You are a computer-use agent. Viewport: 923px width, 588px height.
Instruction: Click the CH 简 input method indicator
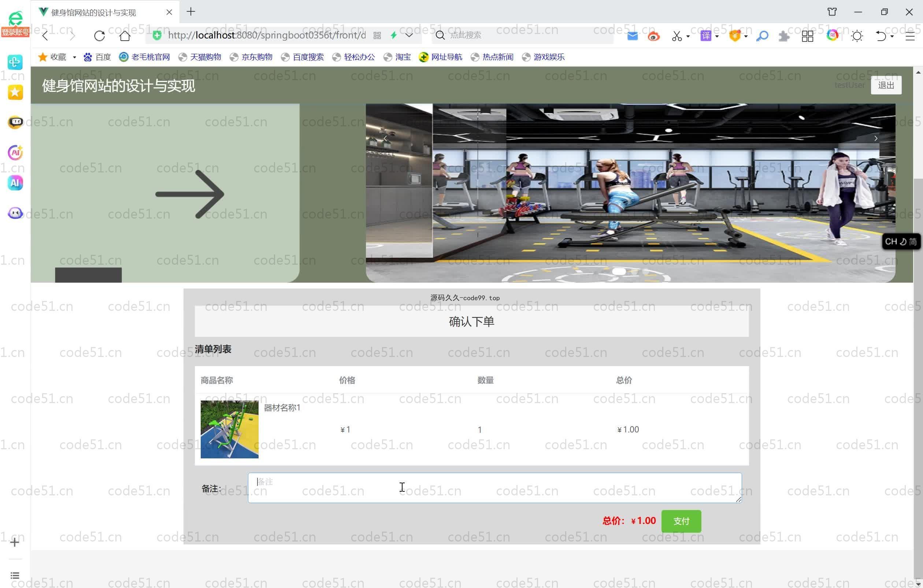tap(901, 241)
